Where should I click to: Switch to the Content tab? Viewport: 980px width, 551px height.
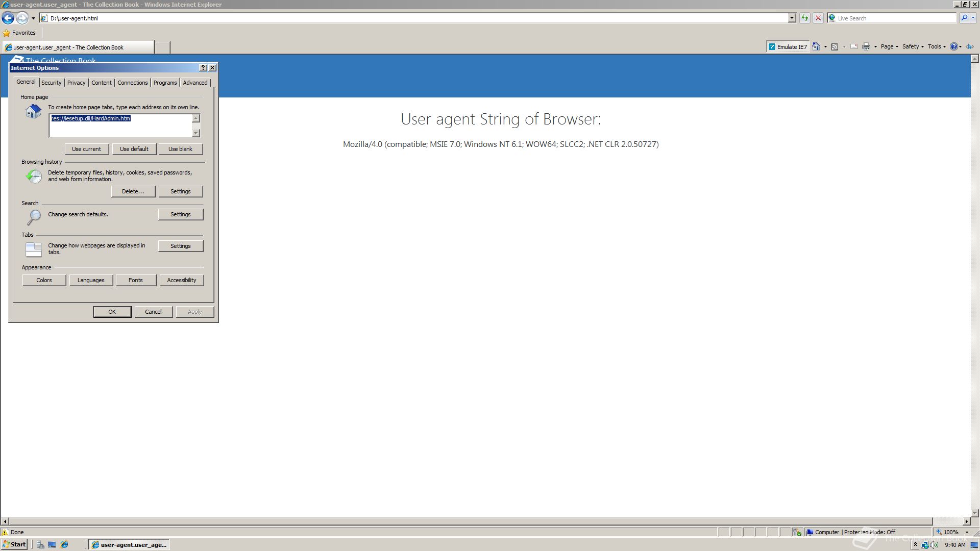click(101, 83)
